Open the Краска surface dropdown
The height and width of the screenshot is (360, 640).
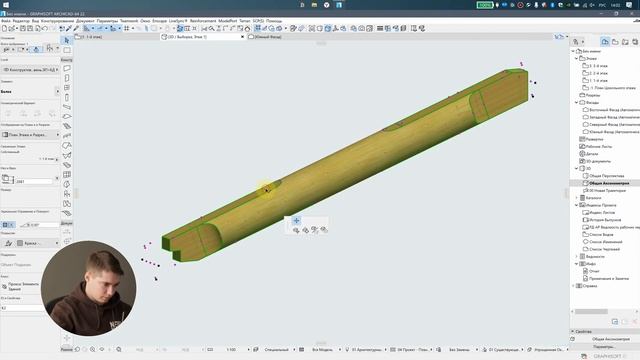coord(38,243)
